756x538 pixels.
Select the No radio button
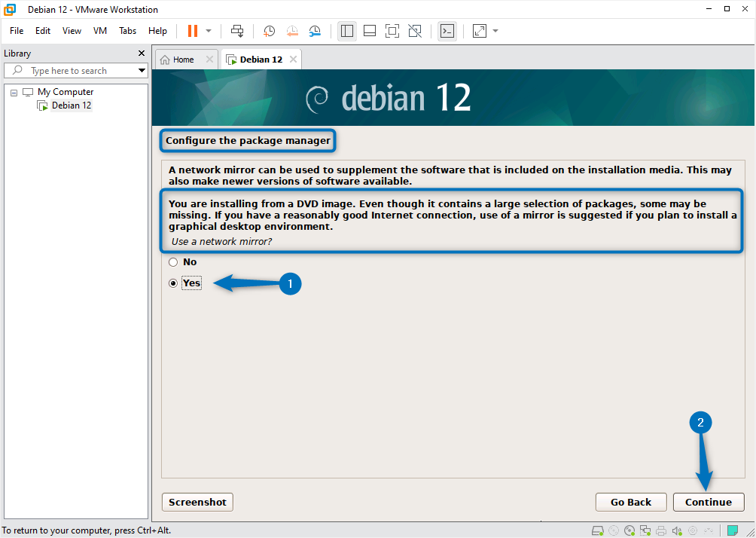pos(172,261)
